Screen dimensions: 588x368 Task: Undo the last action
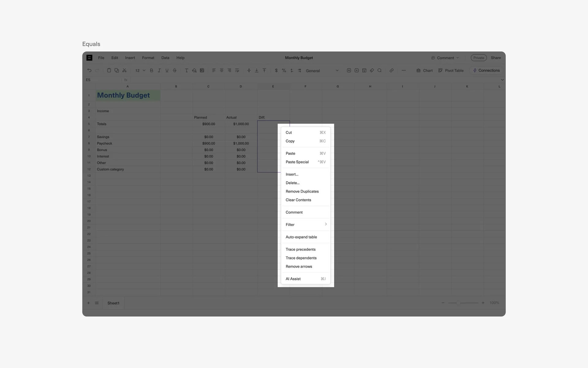(x=89, y=70)
